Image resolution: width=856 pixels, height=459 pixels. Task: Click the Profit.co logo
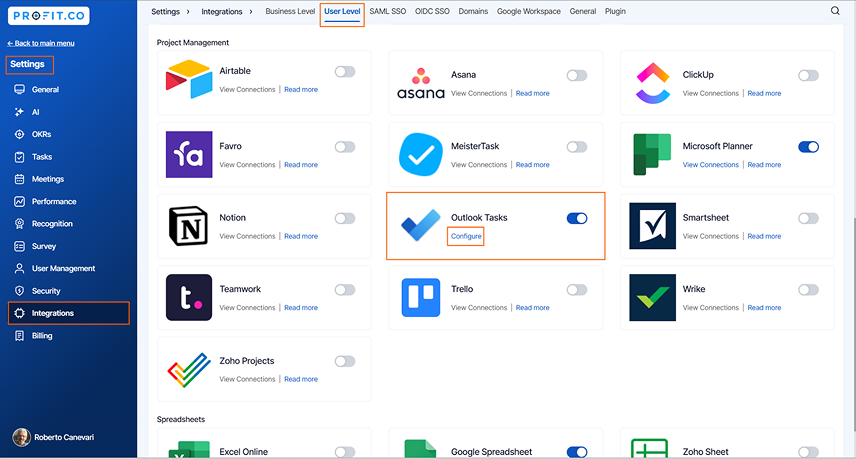(49, 15)
